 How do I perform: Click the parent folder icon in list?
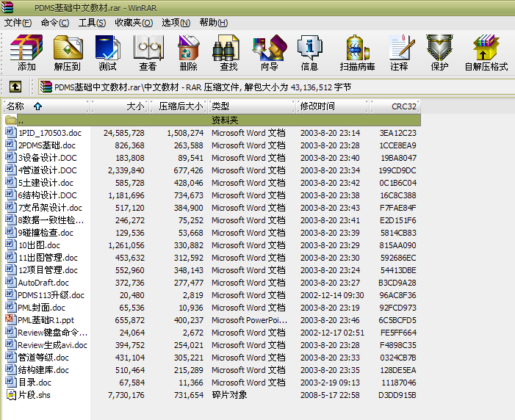tap(11, 120)
